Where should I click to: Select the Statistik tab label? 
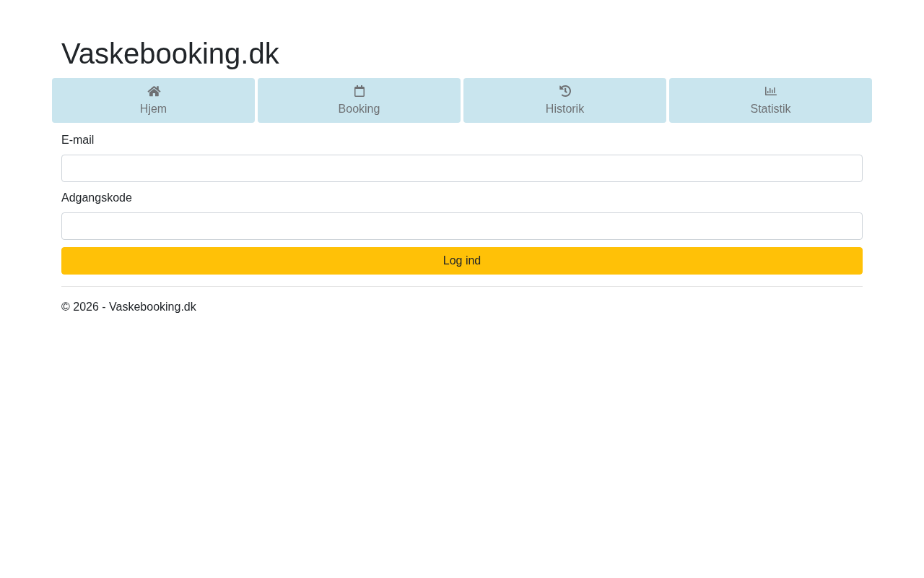tap(770, 109)
